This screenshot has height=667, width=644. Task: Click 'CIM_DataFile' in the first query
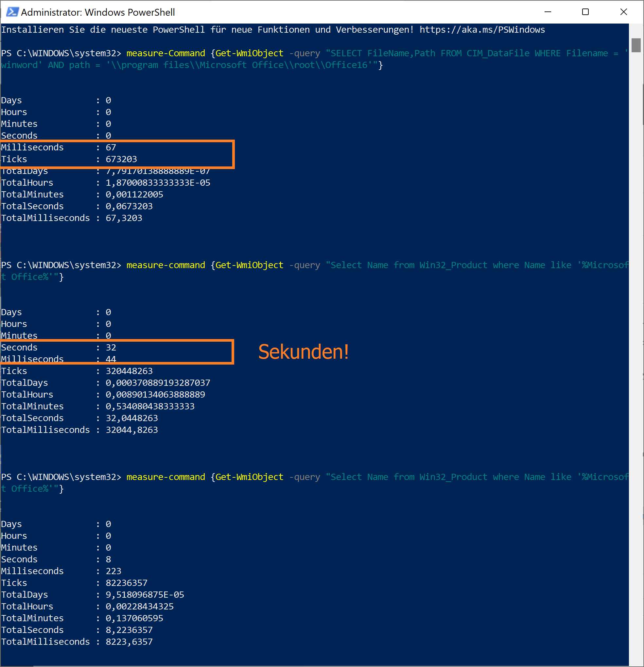pos(498,53)
